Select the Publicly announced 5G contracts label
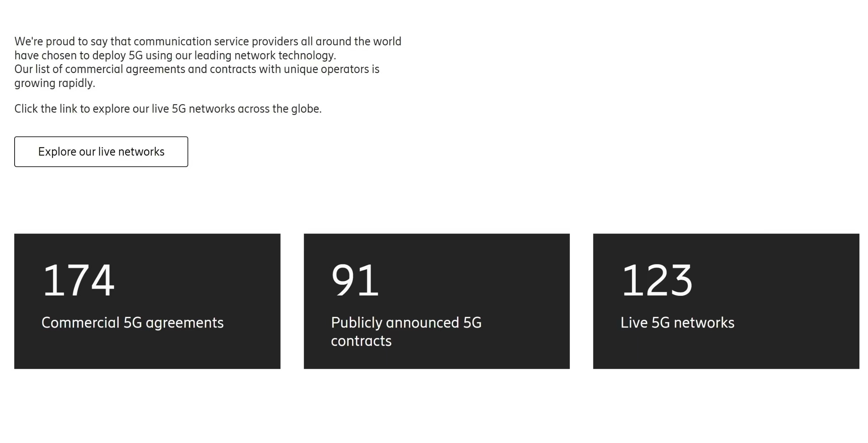 406,331
